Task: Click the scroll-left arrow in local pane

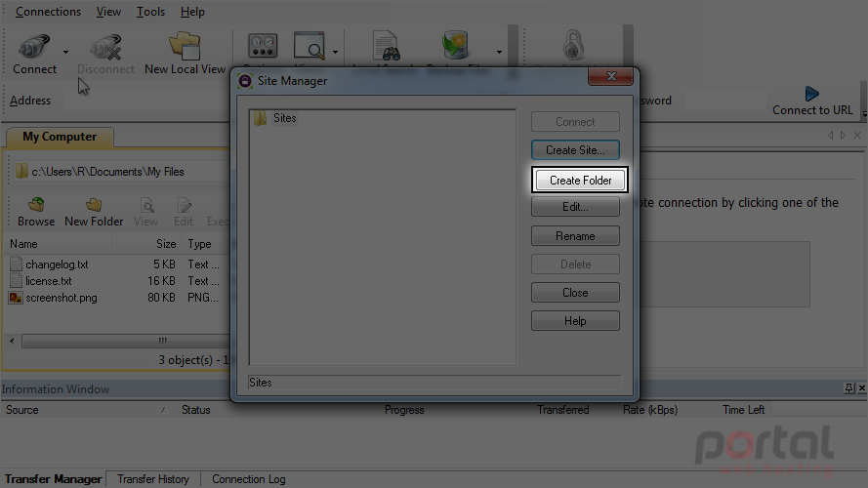Action: pos(12,341)
